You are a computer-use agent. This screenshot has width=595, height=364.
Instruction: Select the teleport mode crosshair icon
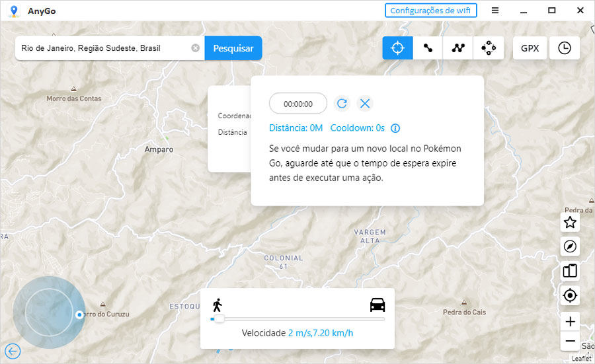pyautogui.click(x=397, y=48)
